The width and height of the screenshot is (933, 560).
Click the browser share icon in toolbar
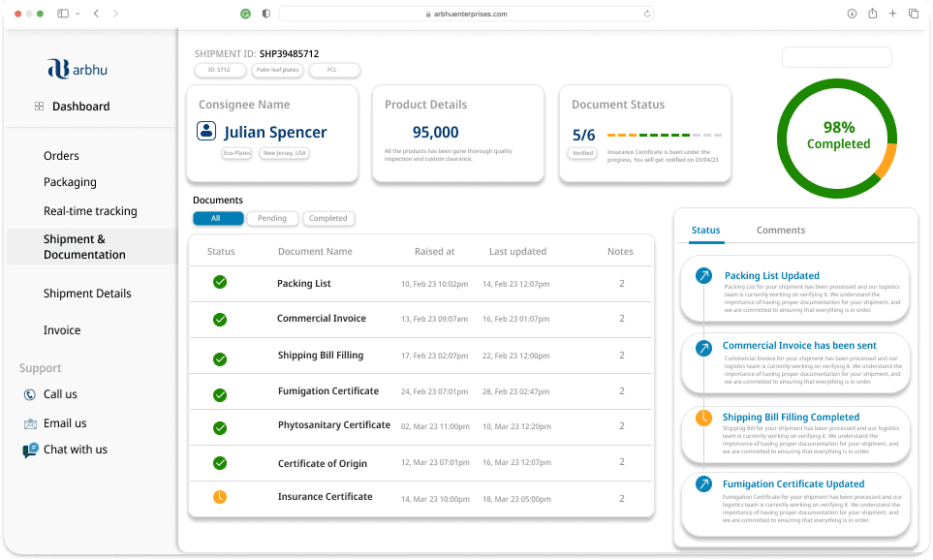[873, 14]
